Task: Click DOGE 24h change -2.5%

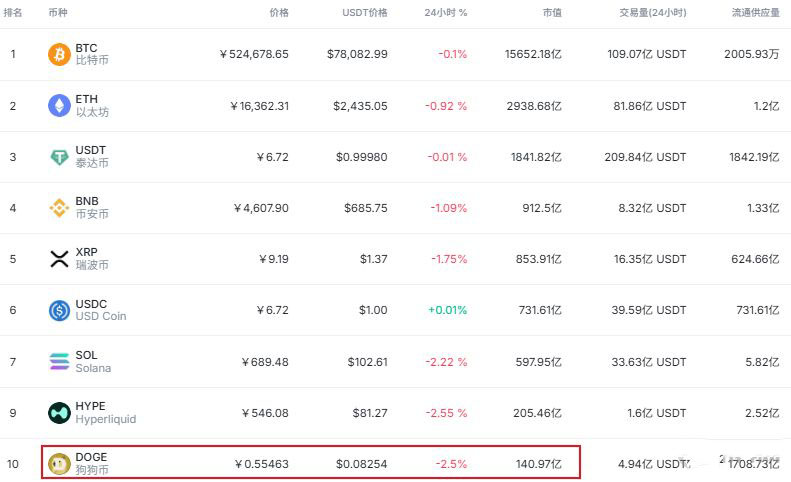Action: point(451,464)
